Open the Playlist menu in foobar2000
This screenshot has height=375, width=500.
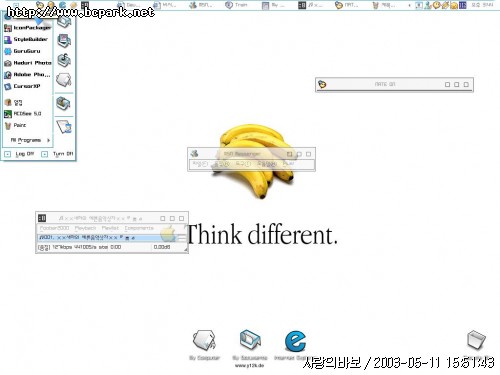(110, 228)
